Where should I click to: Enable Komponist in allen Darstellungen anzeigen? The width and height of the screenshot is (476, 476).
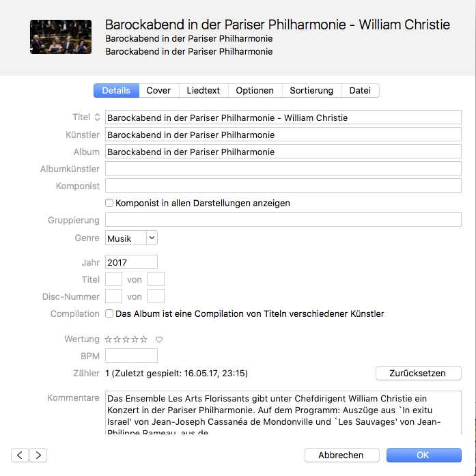pos(109,203)
